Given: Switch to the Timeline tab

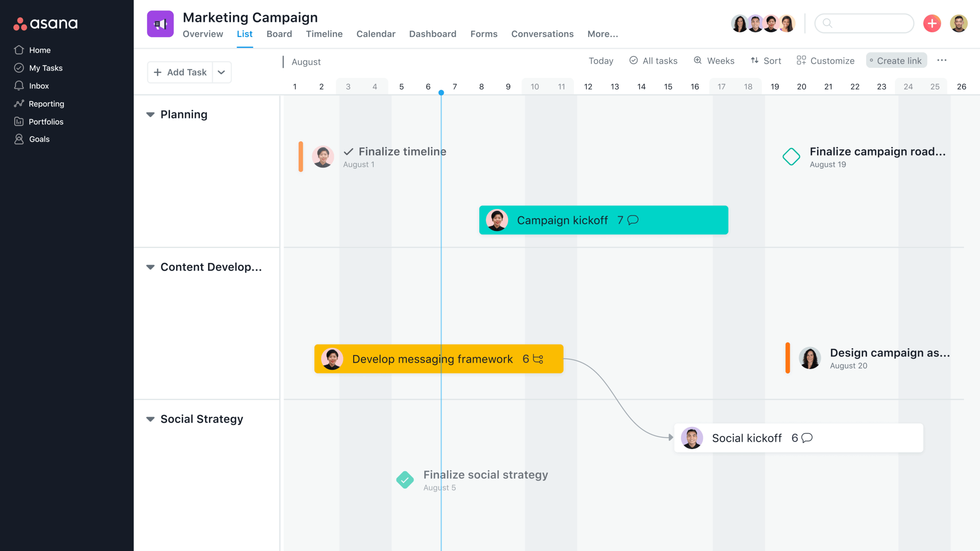Looking at the screenshot, I should coord(324,34).
